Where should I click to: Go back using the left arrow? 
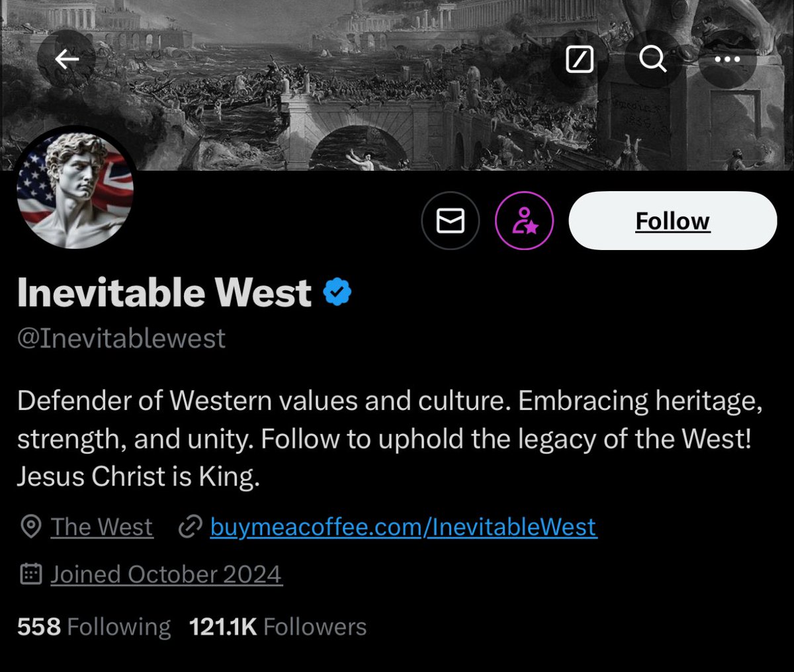click(66, 60)
